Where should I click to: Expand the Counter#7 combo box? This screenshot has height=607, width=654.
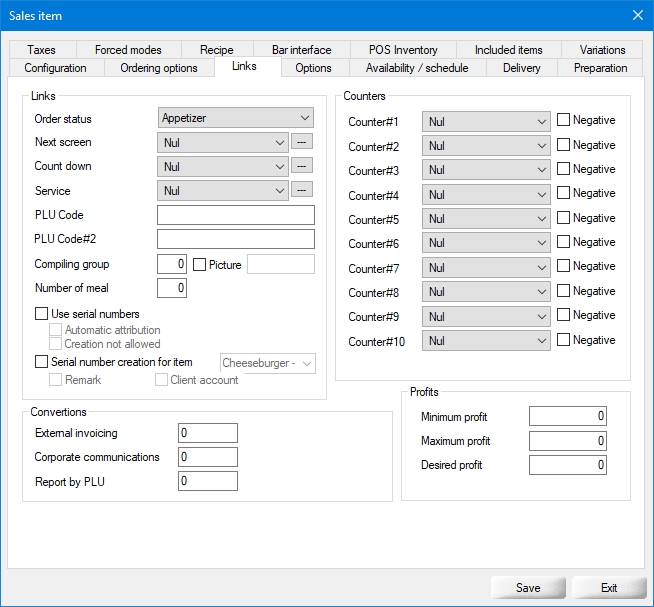(486, 267)
